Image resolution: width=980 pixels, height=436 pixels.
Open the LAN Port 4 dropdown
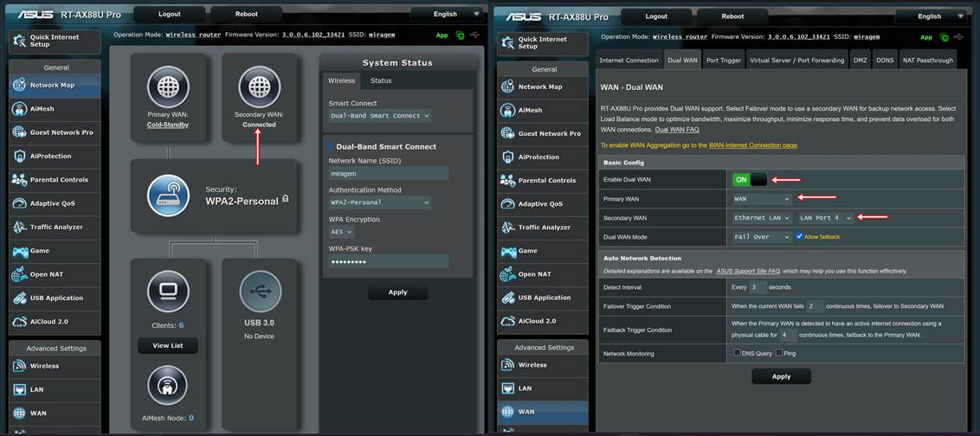pos(825,218)
